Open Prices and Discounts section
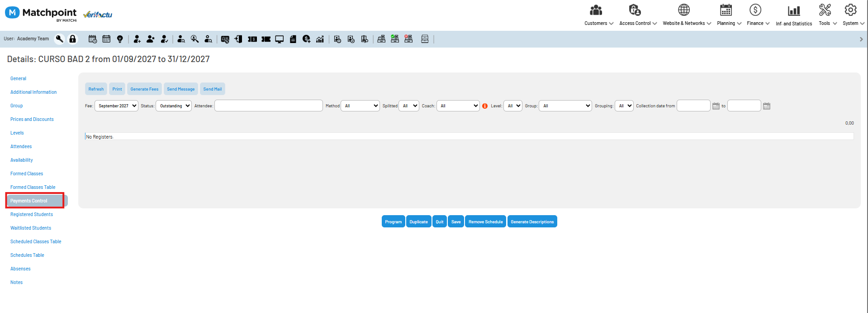Viewport: 868px width, 313px height. tap(32, 119)
